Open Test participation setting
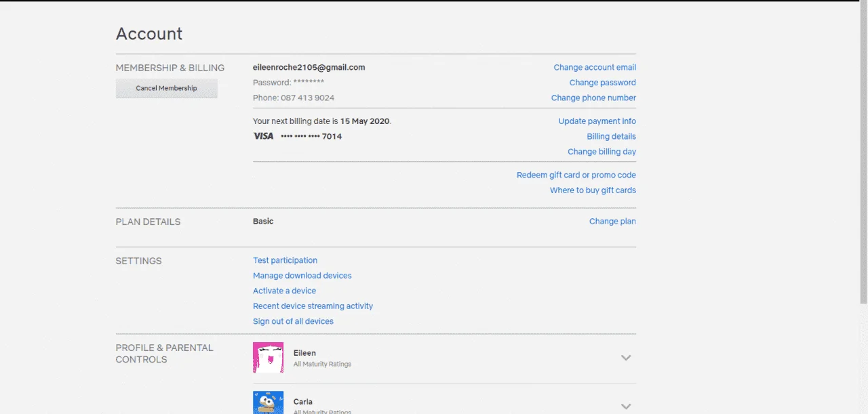 (x=285, y=261)
